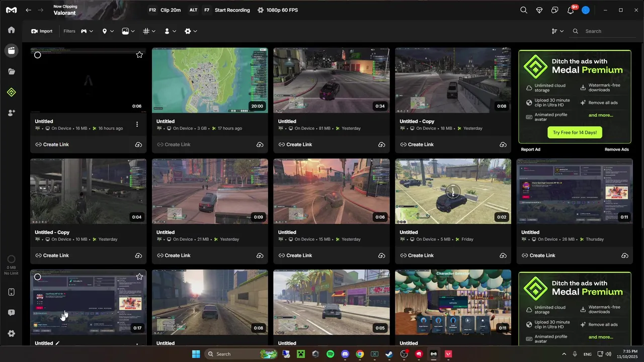The height and width of the screenshot is (362, 644).
Task: Open Medal settings gear in sidebar
Action: [x=11, y=333]
